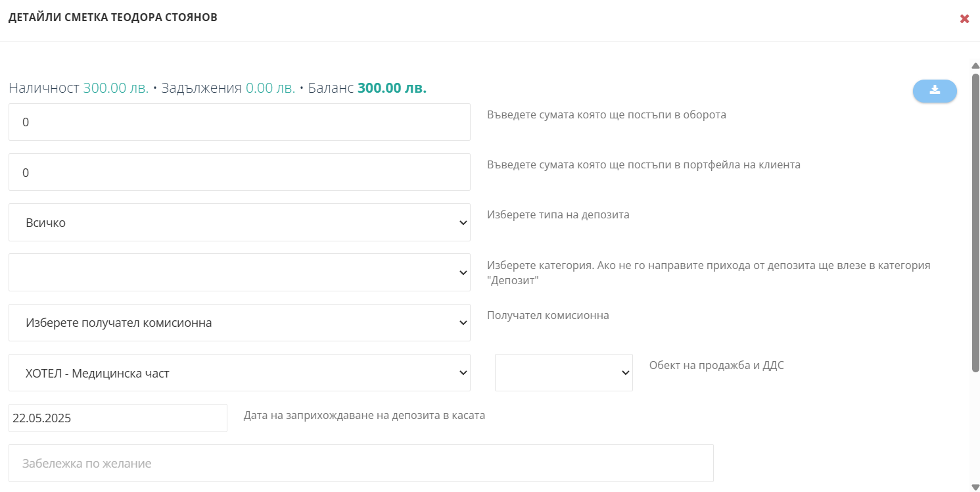Click the Задължения 0.00 лв. amount
Screen dimensions: 980x492
pos(270,88)
